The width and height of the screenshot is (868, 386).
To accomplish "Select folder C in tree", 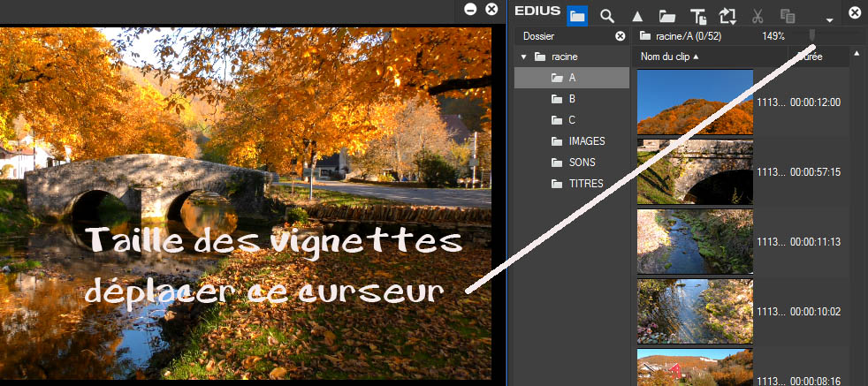I will [572, 120].
